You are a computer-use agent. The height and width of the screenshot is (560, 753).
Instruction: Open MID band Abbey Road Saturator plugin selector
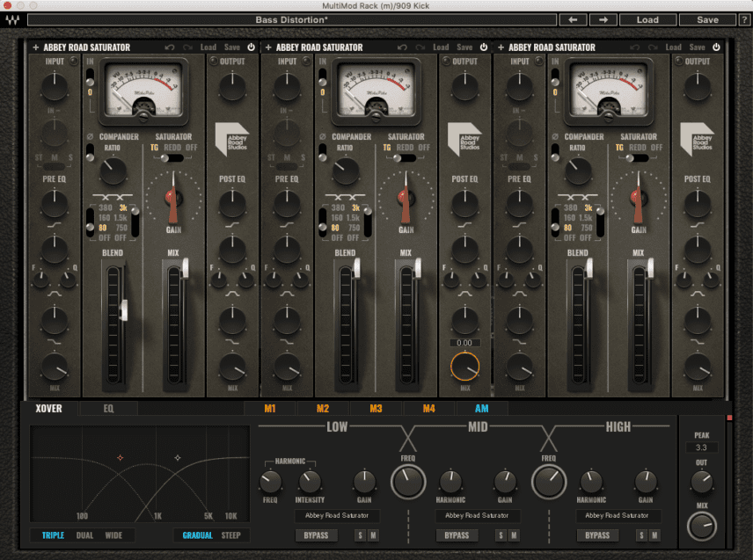click(477, 515)
